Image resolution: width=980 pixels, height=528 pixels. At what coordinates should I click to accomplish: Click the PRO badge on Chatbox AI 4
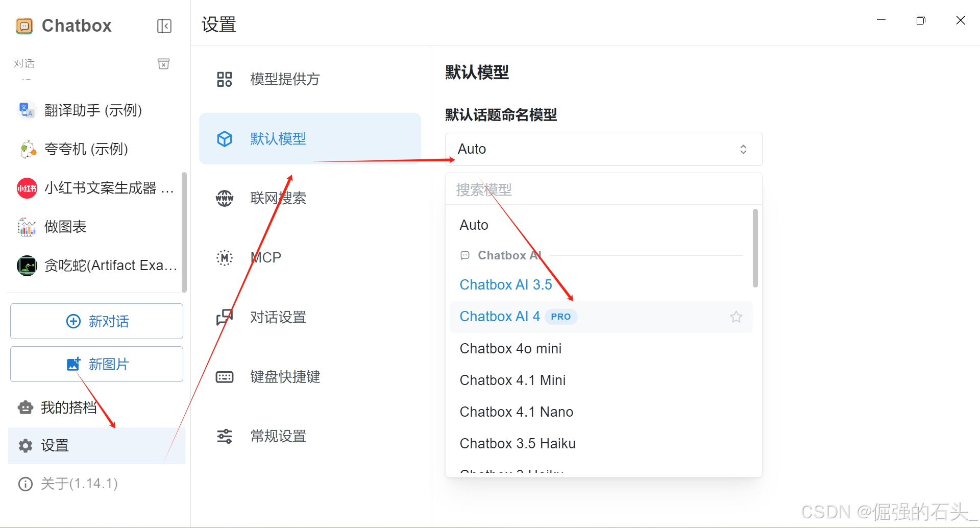pyautogui.click(x=561, y=317)
